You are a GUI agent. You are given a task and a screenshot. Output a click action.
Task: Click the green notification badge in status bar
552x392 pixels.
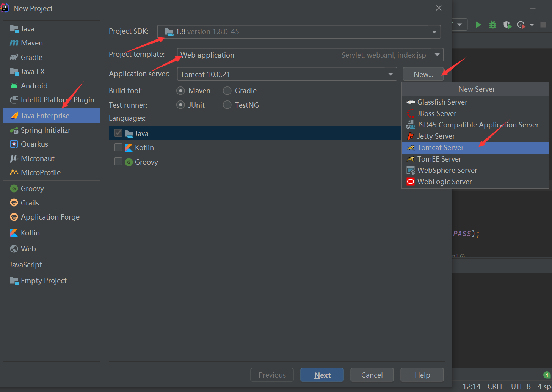coord(547,375)
